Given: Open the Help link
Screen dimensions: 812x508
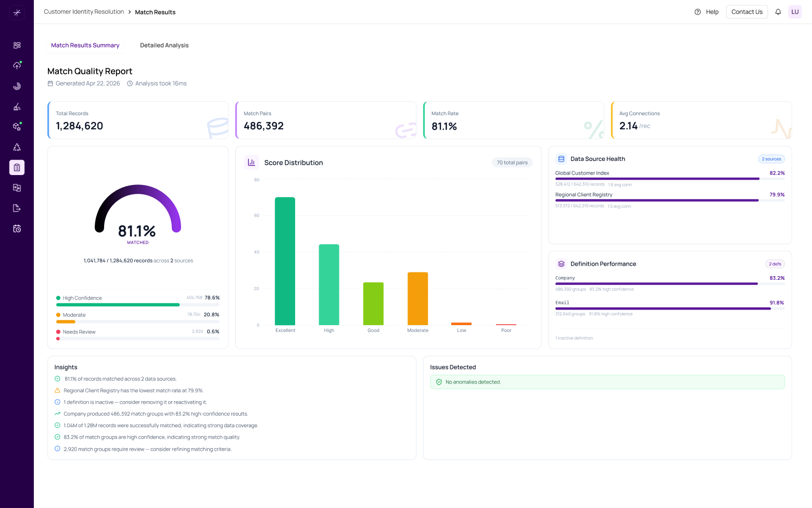Looking at the screenshot, I should 706,12.
